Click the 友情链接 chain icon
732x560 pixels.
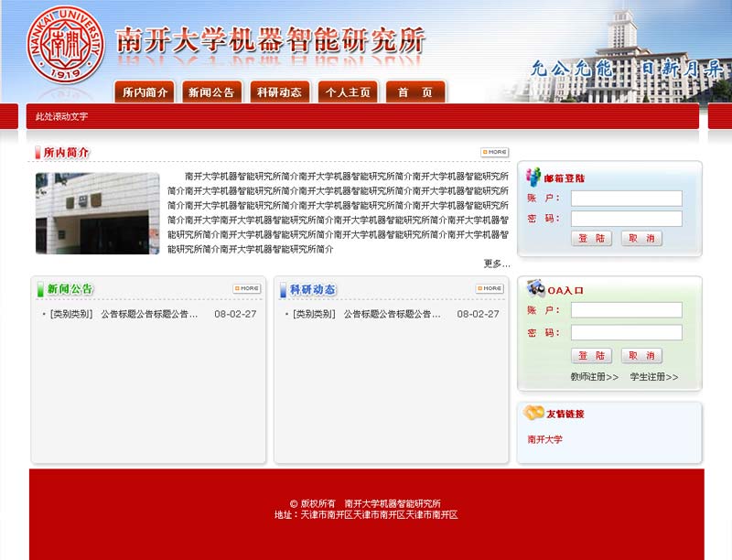533,412
